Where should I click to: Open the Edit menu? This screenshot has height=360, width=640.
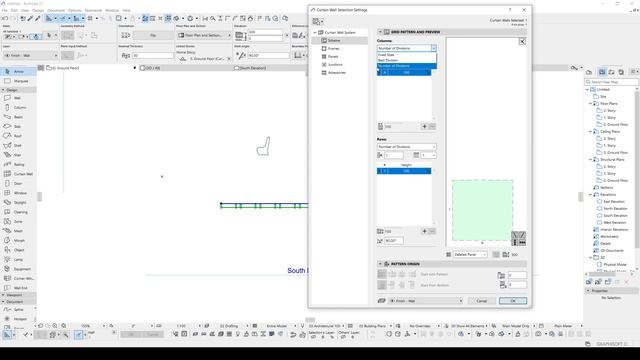(14, 10)
